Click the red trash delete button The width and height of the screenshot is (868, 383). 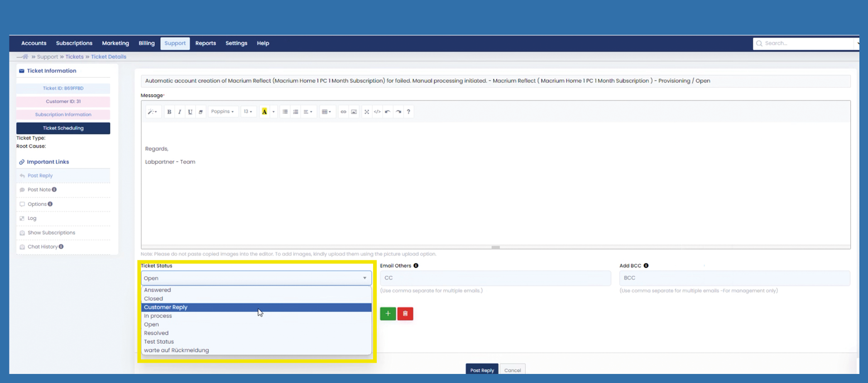[x=405, y=314]
